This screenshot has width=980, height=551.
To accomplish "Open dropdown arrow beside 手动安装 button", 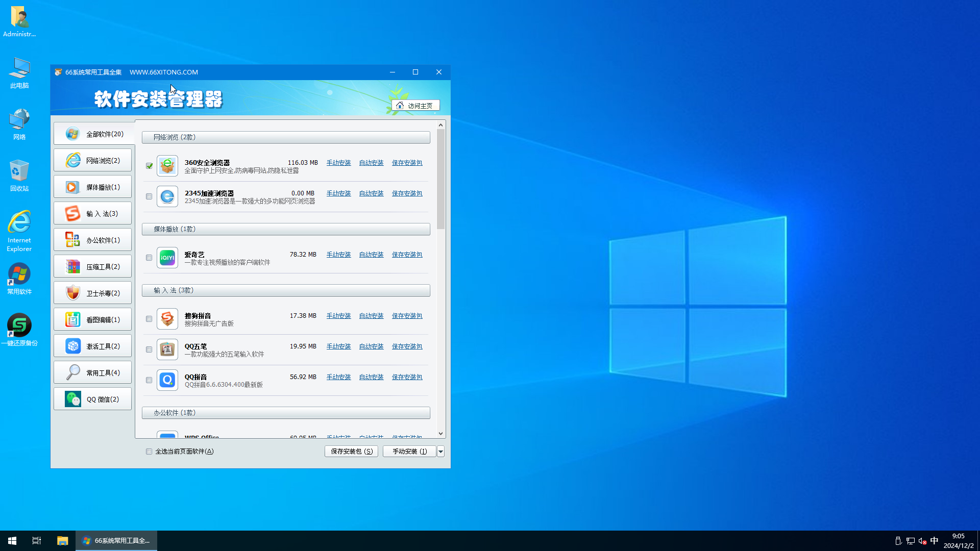I will pyautogui.click(x=440, y=452).
